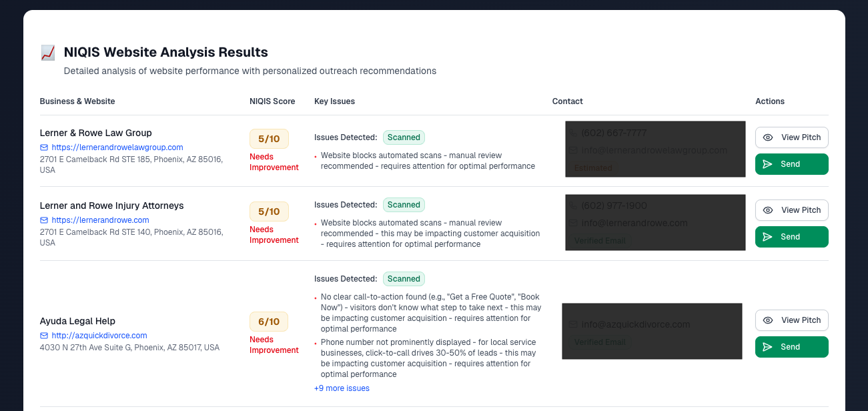Viewport: 868px width, 411px height.
Task: Click eye icon in Lerner and Rowe Injury Attorneys row
Action: click(768, 210)
